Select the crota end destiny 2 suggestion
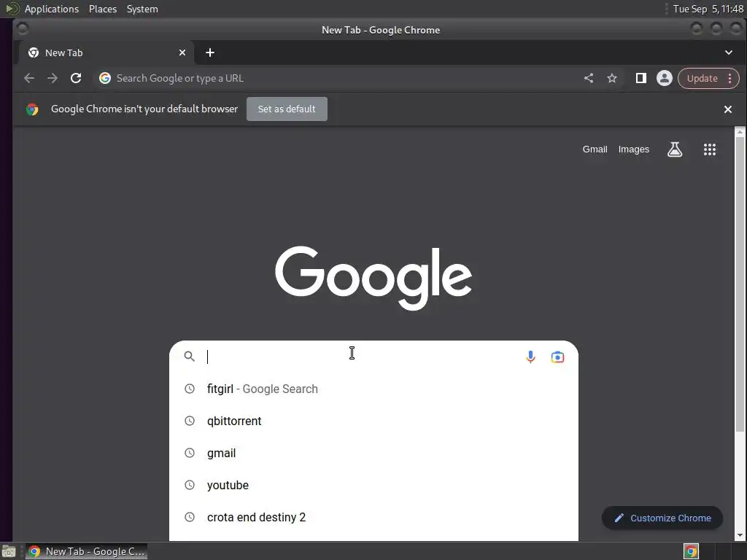747x560 pixels. point(374,517)
